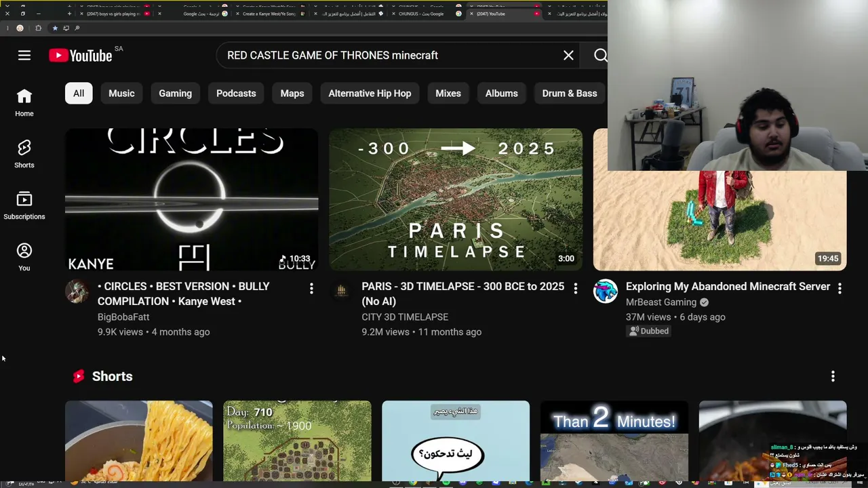868x488 pixels.
Task: Visit the BigBobaFatt channel name link
Action: [123, 317]
